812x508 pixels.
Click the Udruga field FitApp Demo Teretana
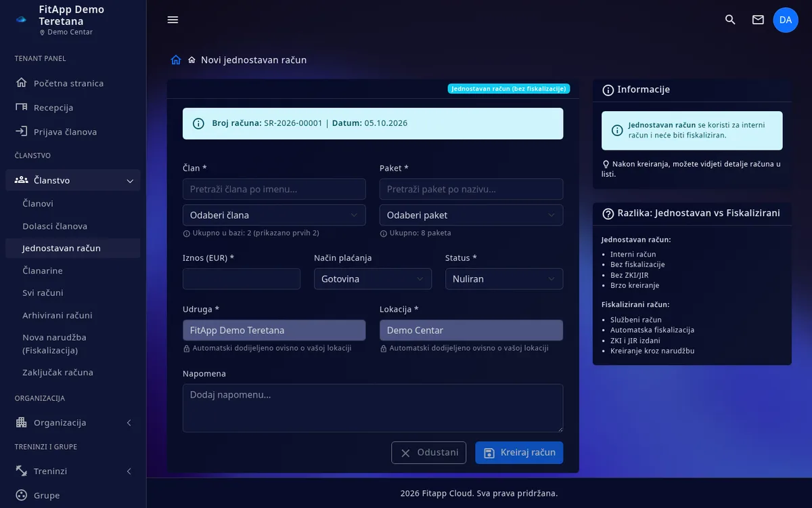click(274, 330)
